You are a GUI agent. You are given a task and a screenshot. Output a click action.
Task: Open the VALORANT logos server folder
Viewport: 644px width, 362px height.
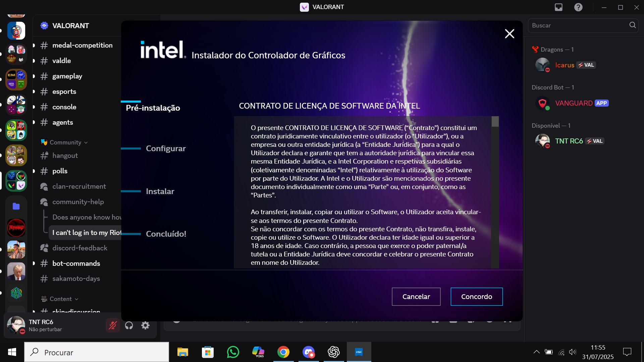pos(16,180)
